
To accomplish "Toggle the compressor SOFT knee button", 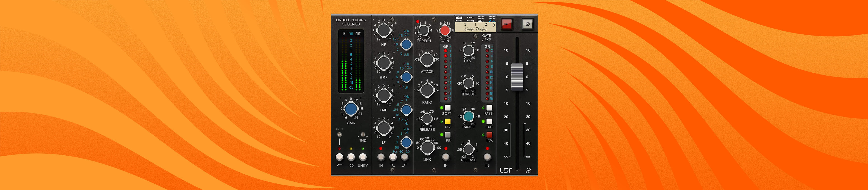I will click(x=448, y=108).
